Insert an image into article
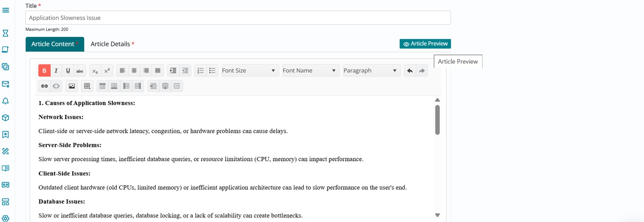 [72, 86]
